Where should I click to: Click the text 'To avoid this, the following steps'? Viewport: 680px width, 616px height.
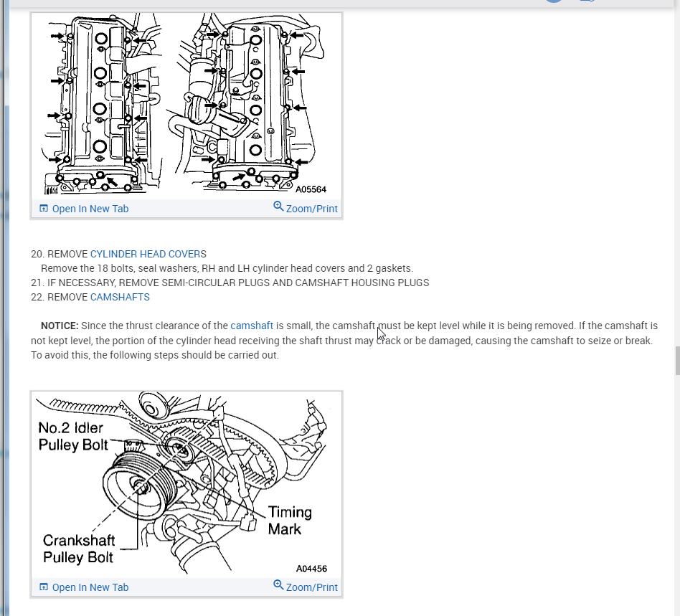click(105, 355)
